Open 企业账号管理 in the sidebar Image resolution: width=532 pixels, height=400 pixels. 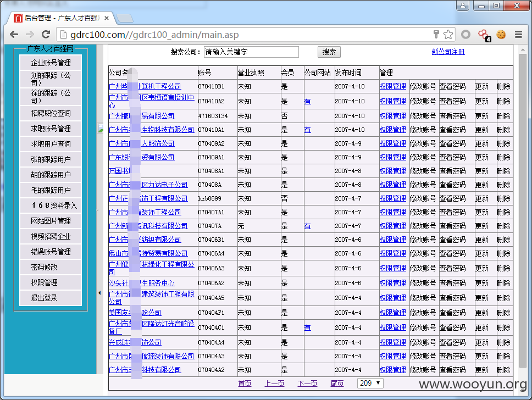tap(51, 63)
